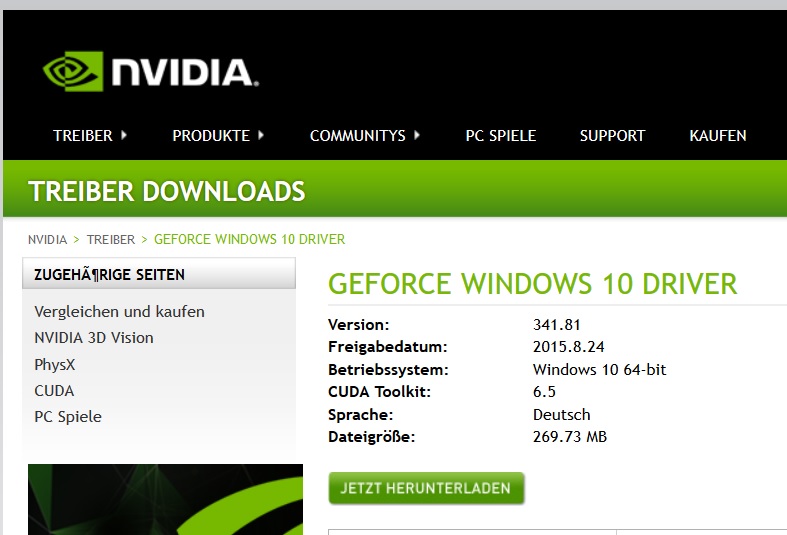787x535 pixels.
Task: Click NVIDIA breadcrumb link
Action: 47,239
